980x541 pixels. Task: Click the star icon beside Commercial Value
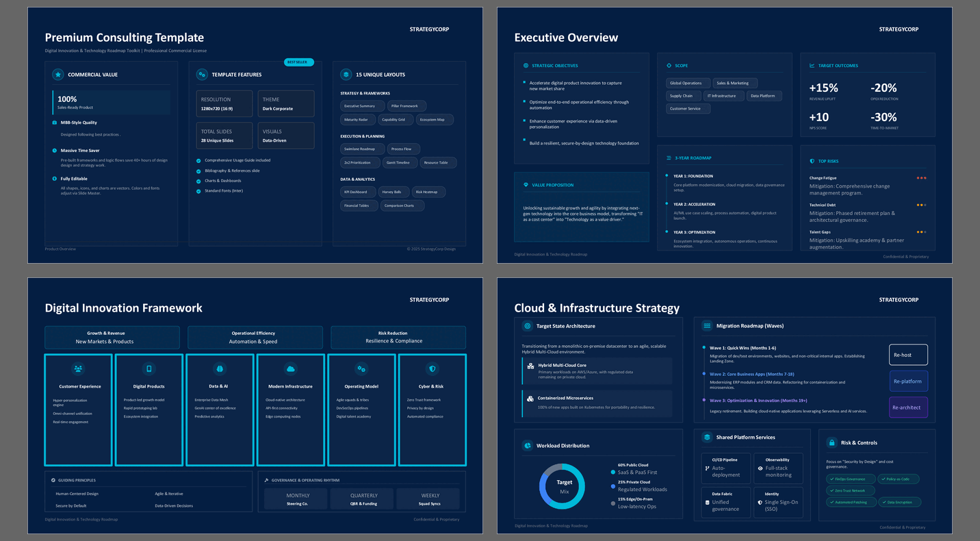58,75
